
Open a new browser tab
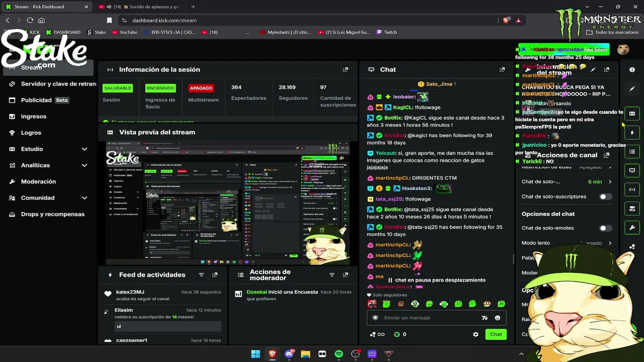[x=193, y=7]
